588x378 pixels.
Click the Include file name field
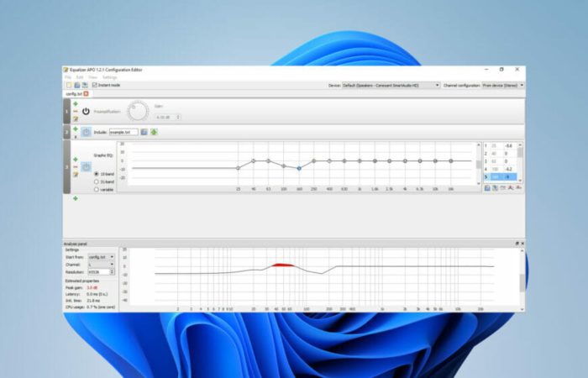click(123, 132)
